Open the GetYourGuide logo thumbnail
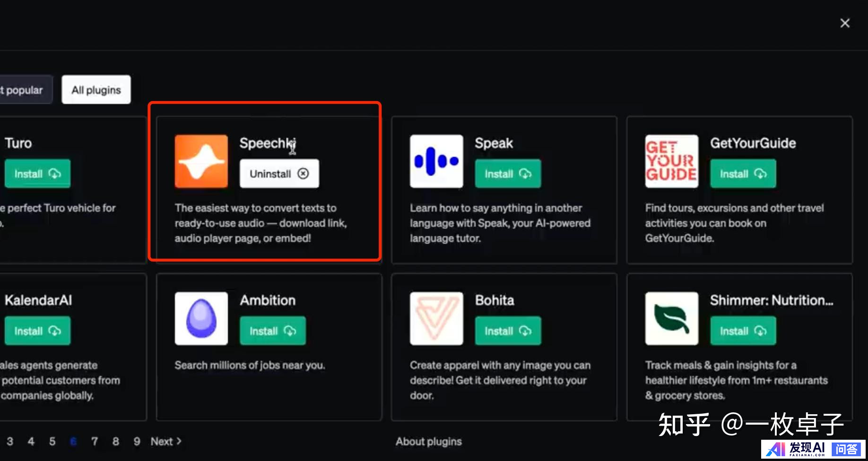Viewport: 868px width, 461px height. click(671, 162)
